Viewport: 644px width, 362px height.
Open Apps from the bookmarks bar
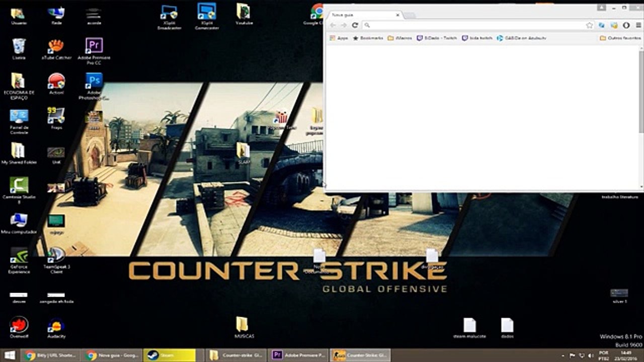[339, 38]
